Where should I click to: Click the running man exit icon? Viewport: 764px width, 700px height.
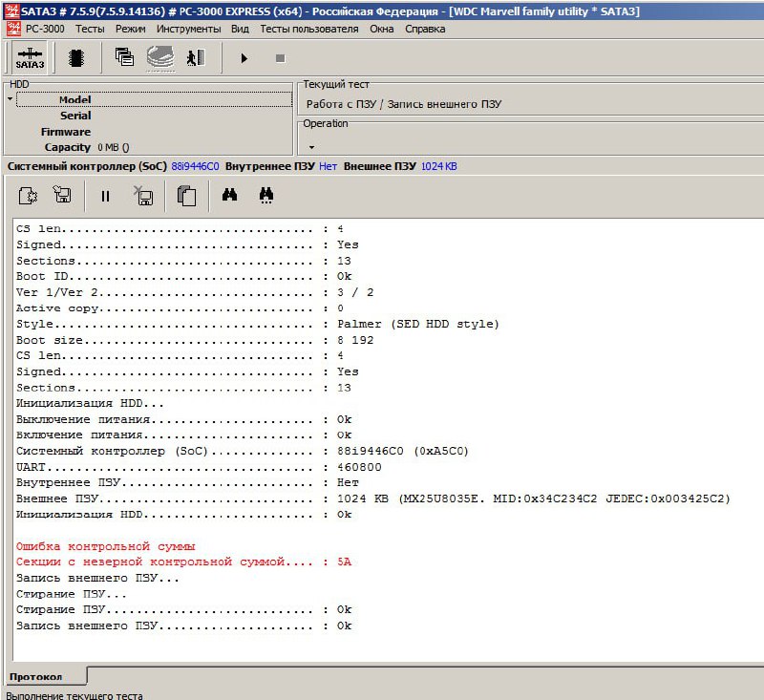[196, 58]
